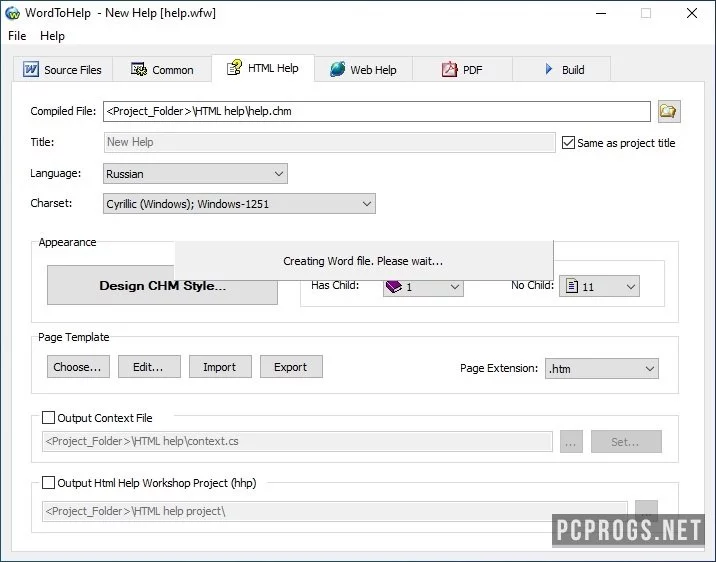Click the blue play arrow icon on Build tab
Viewport: 716px width, 562px height.
[x=548, y=69]
